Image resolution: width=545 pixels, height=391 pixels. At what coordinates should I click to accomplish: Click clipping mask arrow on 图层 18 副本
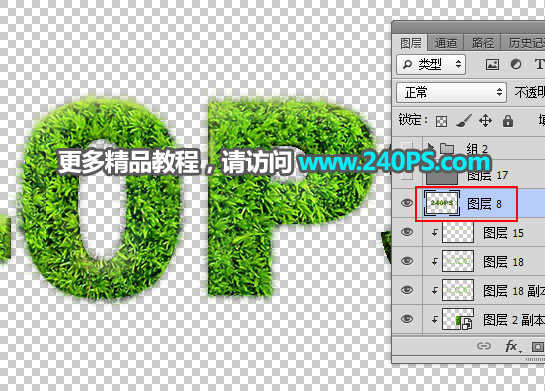(x=434, y=290)
